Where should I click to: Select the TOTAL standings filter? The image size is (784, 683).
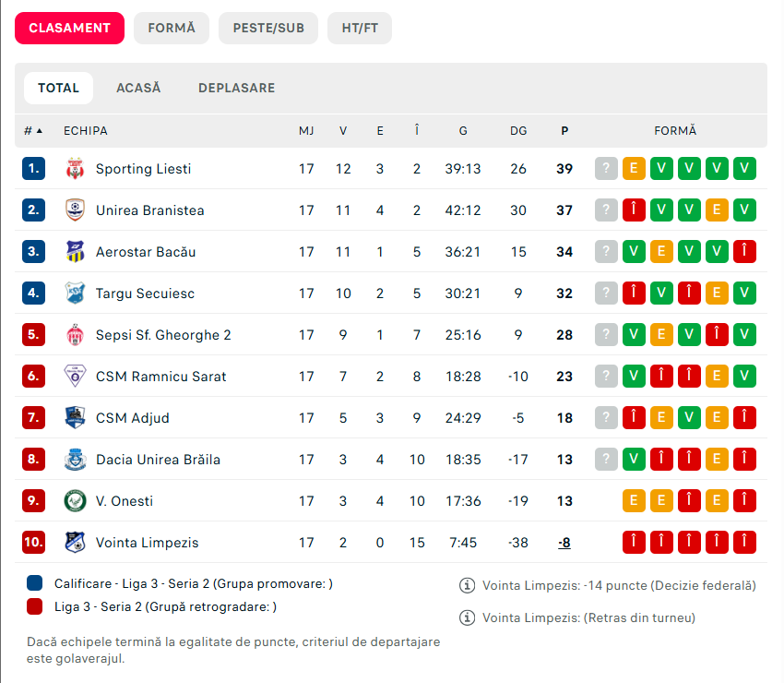pyautogui.click(x=58, y=88)
